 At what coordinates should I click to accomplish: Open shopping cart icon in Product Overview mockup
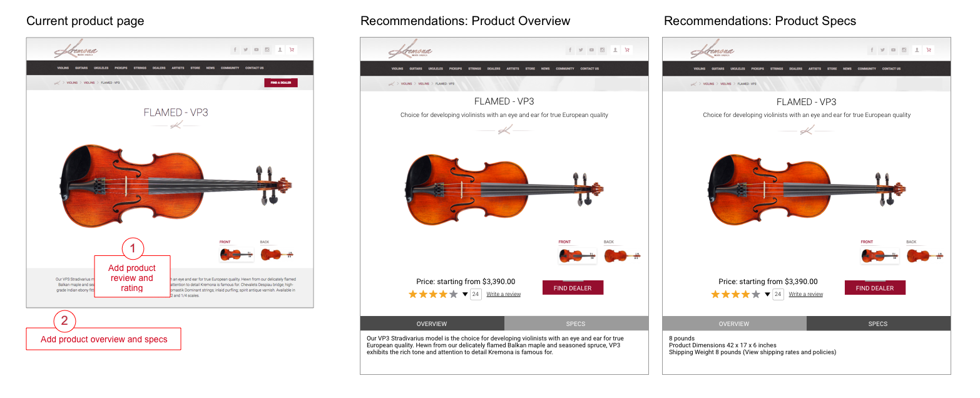(627, 50)
